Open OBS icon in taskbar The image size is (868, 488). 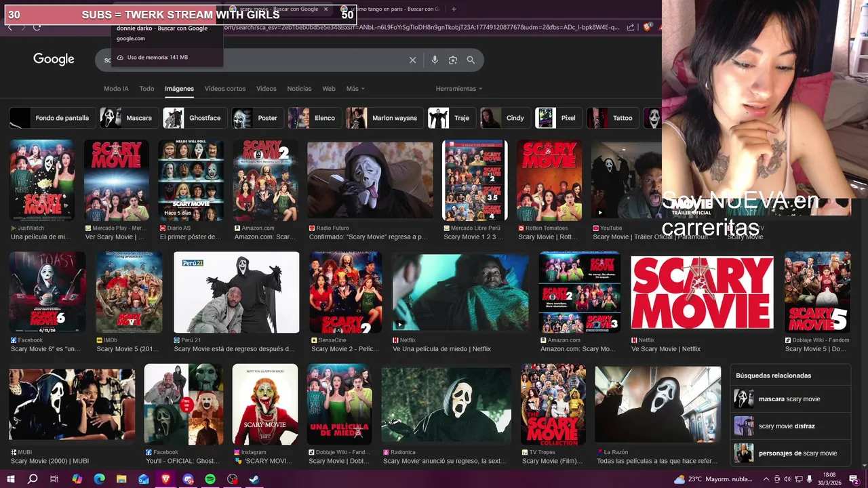tap(233, 479)
